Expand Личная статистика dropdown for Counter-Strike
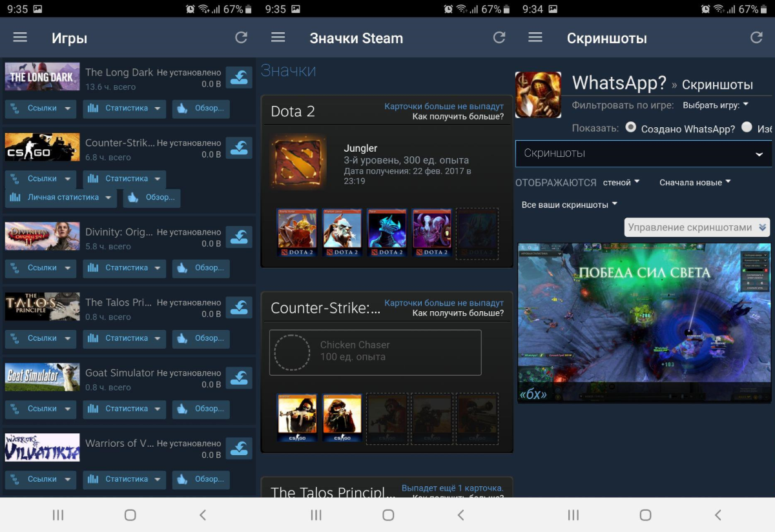 point(61,198)
